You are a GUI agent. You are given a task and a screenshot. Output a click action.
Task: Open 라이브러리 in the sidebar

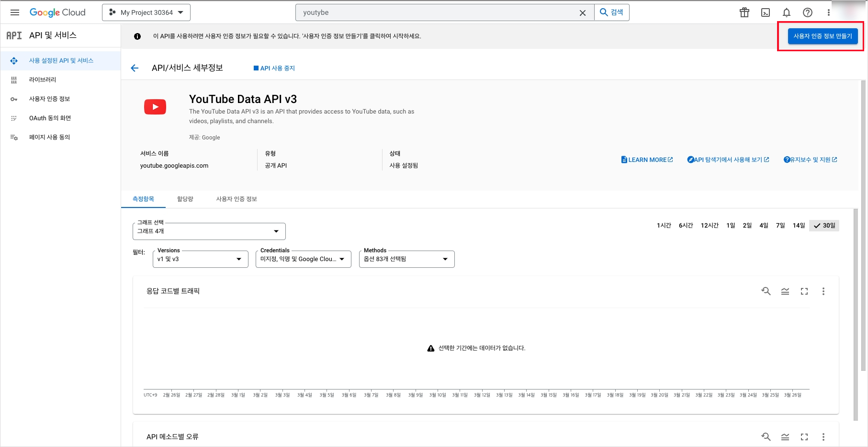[60, 80]
